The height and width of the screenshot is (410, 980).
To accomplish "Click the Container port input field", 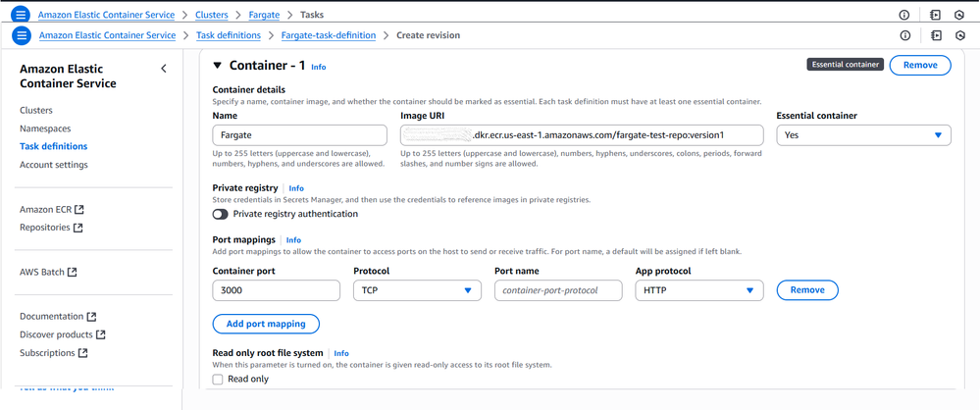I will coord(276,290).
